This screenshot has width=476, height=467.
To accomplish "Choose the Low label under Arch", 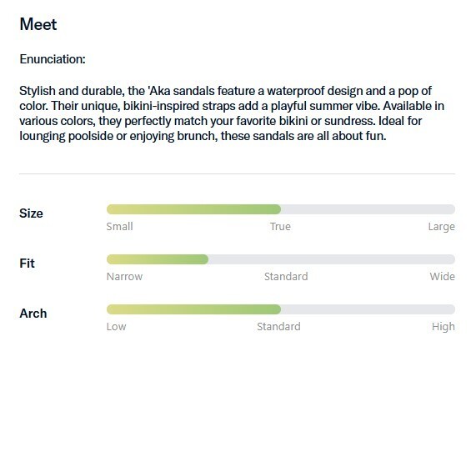I will 116,327.
